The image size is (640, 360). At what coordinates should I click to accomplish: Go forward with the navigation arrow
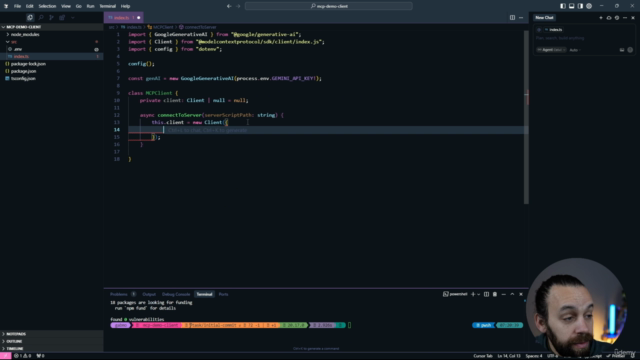click(x=238, y=6)
